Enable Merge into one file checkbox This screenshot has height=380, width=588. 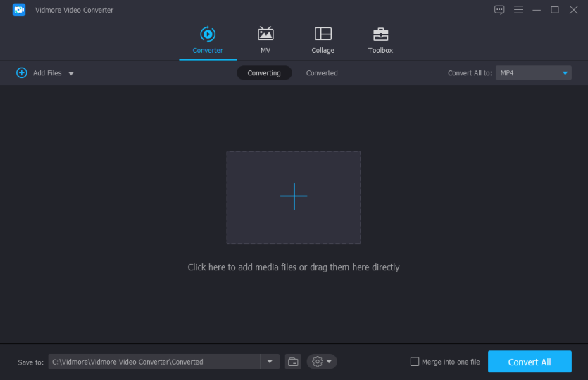click(414, 362)
